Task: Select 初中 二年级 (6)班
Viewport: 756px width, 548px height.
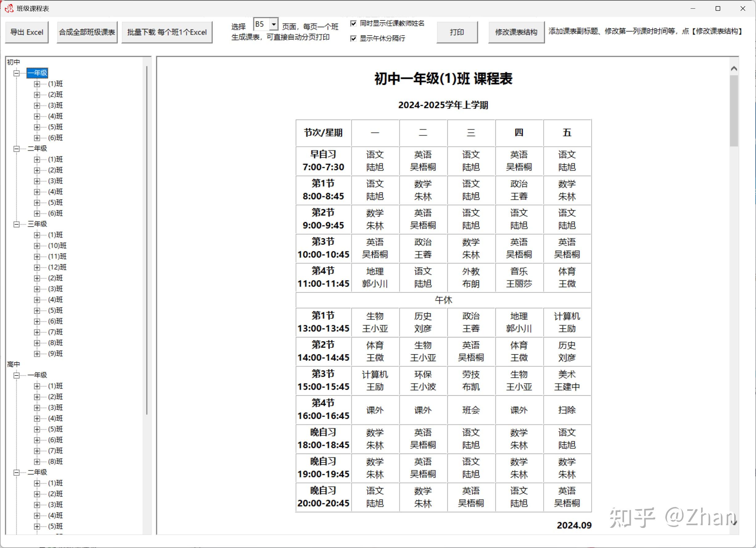Action: [x=55, y=213]
